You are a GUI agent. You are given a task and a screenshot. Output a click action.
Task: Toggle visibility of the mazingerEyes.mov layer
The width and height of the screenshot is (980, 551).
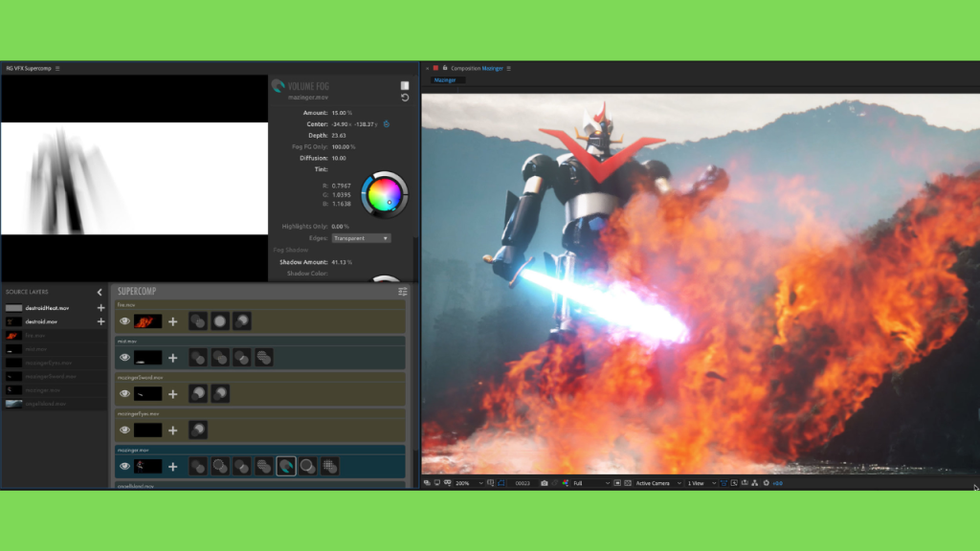[125, 430]
